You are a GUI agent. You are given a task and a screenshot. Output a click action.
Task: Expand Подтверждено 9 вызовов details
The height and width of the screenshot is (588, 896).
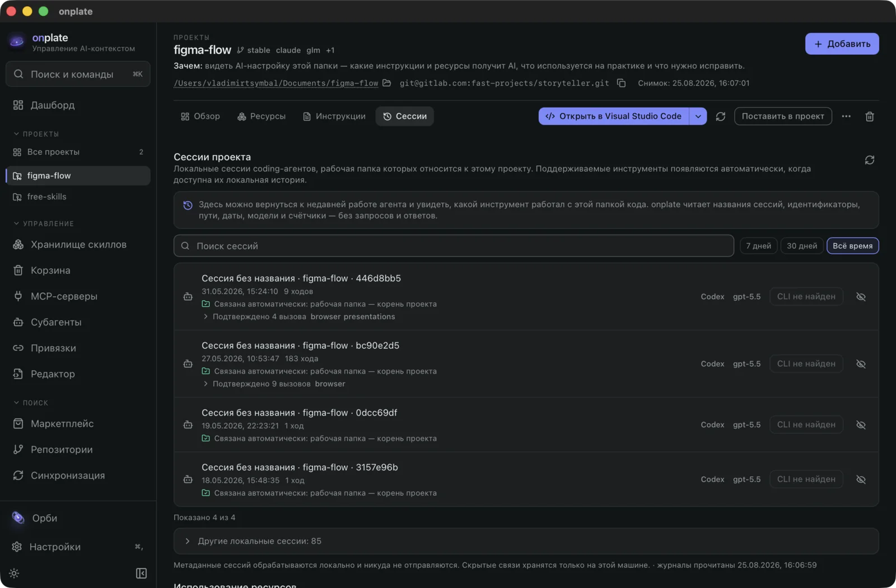coord(274,384)
